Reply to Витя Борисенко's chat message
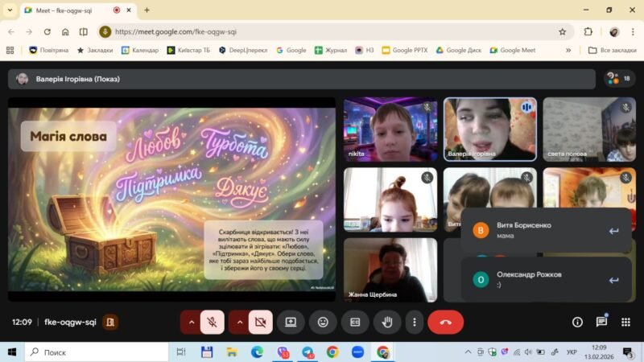Image resolution: width=644 pixels, height=362 pixels. coord(613,231)
